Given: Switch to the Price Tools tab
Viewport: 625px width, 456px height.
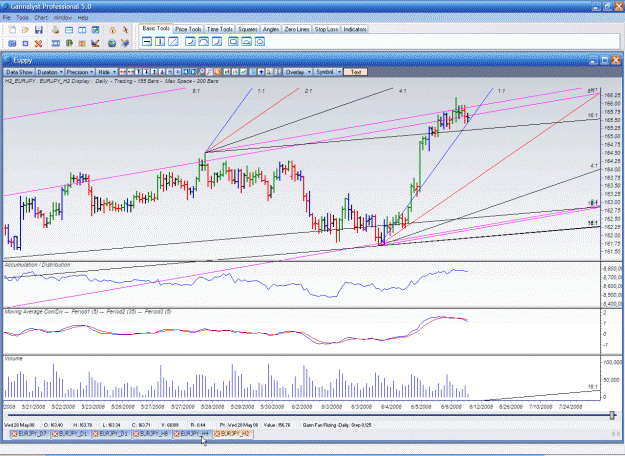Looking at the screenshot, I should click(x=188, y=29).
